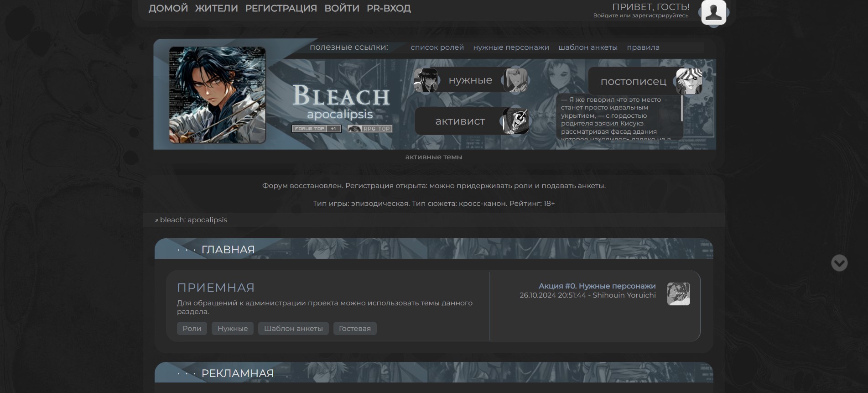Screen dimensions: 868x393
Task: Click the постописец label button
Action: (634, 82)
